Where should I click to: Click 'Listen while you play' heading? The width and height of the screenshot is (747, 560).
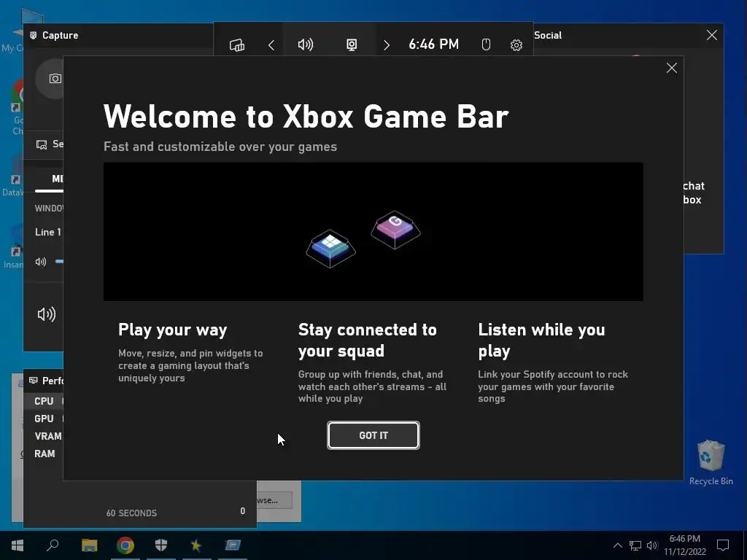tap(542, 340)
